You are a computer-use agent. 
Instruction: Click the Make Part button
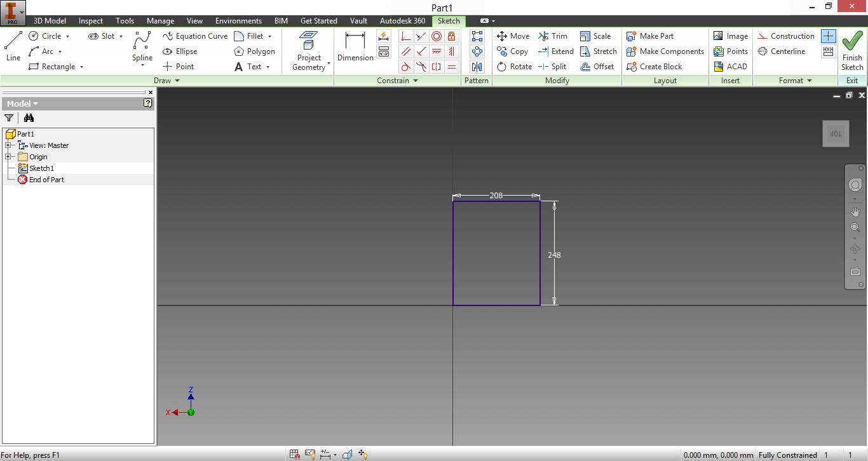tap(650, 36)
